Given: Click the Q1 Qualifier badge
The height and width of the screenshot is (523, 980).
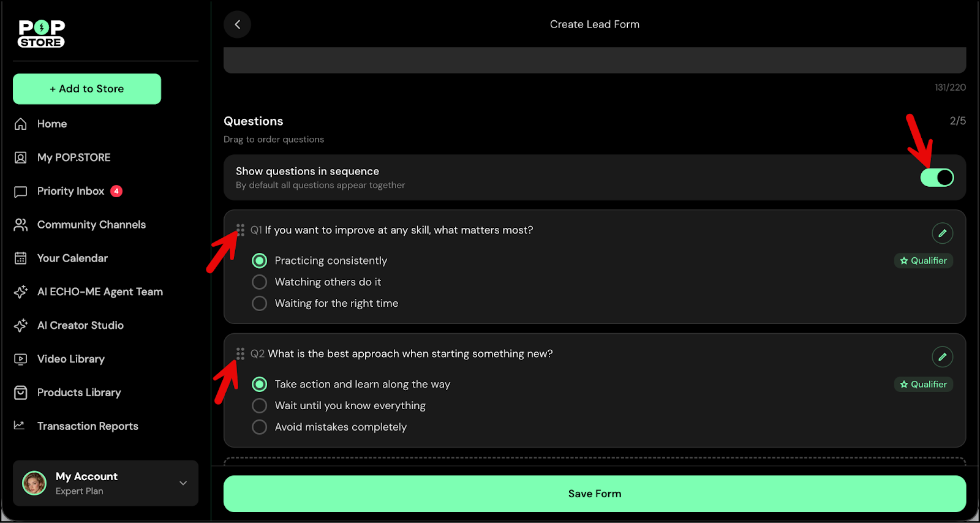Looking at the screenshot, I should tap(923, 261).
